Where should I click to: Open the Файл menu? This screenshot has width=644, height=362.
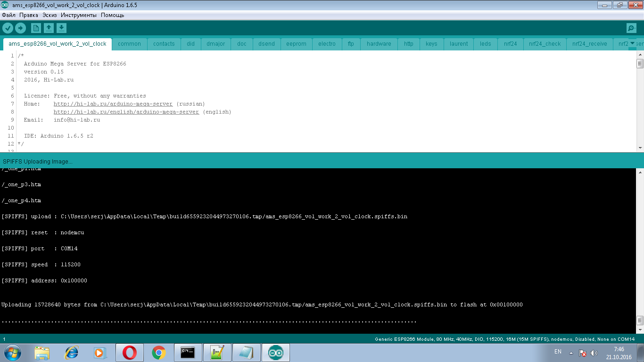coord(9,15)
